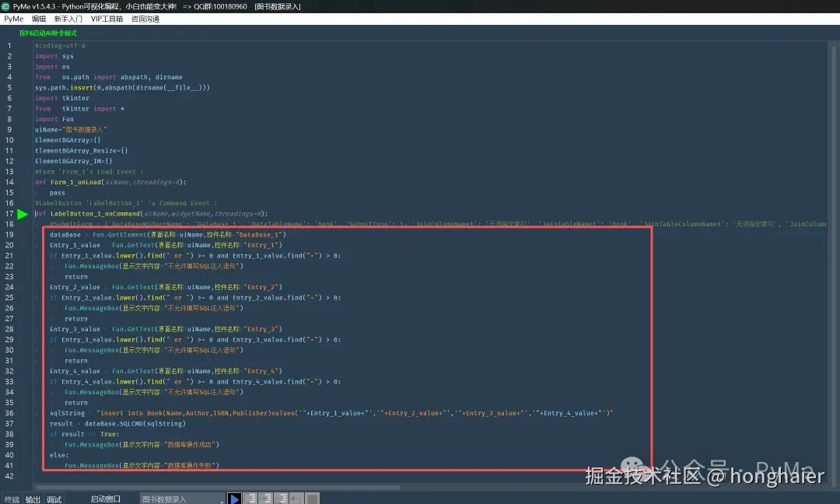Open the 编辑 menu

(x=39, y=19)
